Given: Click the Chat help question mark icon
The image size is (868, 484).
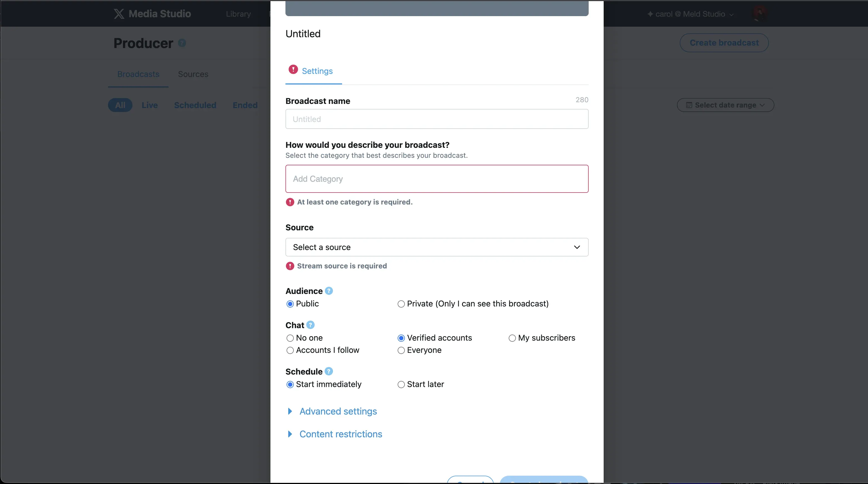Looking at the screenshot, I should click(x=310, y=325).
